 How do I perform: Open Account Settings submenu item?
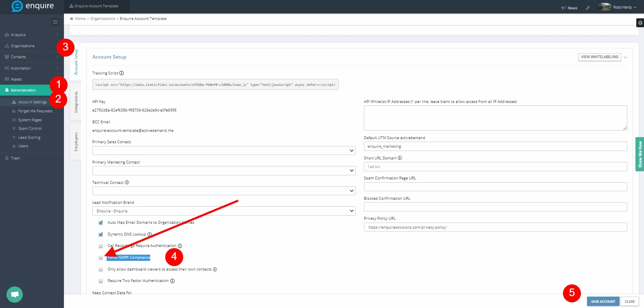point(33,102)
